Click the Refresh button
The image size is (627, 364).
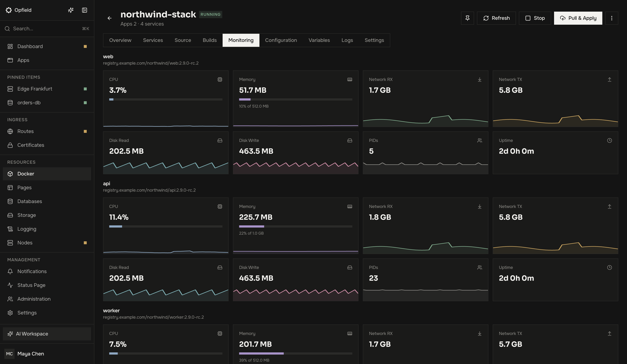[x=496, y=18]
